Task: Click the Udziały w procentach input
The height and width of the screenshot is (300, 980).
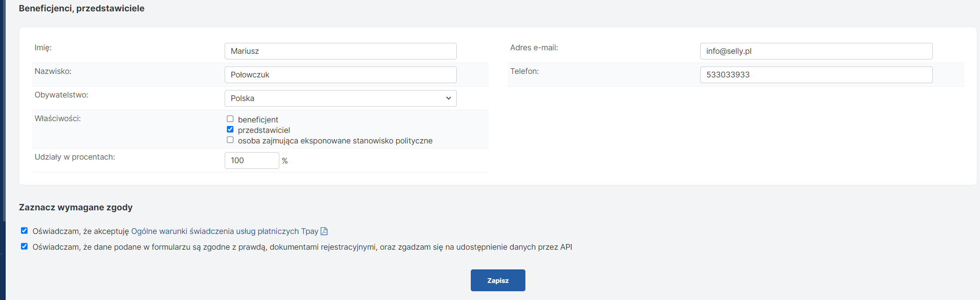Action: click(251, 160)
